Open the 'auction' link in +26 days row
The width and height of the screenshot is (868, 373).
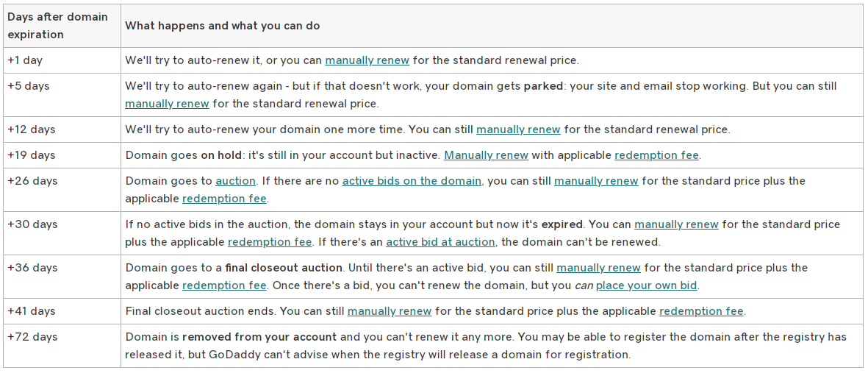(235, 181)
